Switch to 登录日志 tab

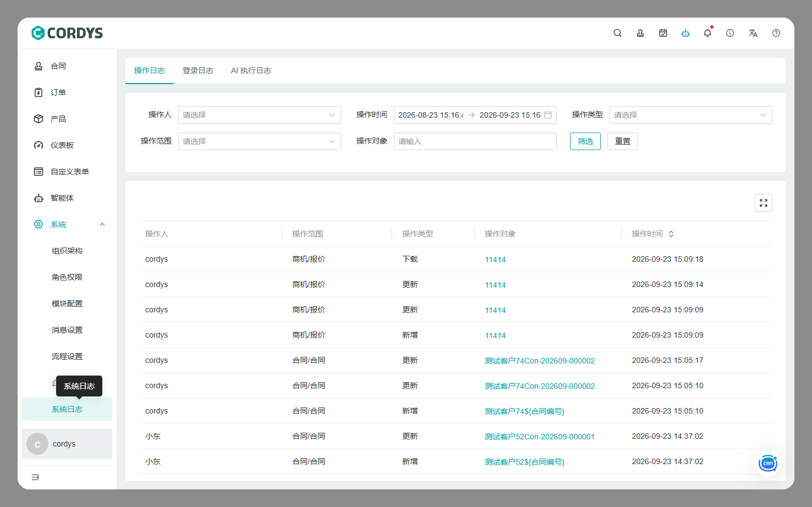click(198, 70)
